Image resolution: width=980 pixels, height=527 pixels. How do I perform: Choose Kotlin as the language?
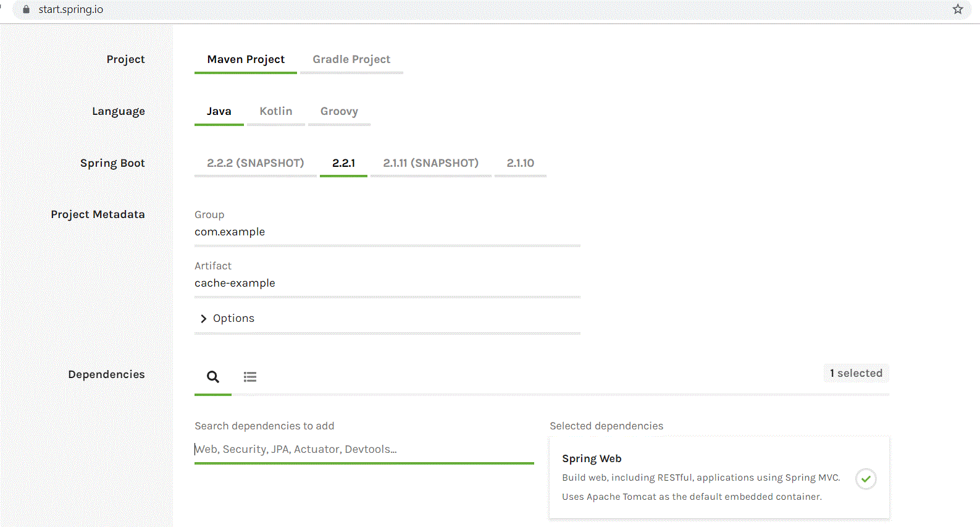point(276,111)
